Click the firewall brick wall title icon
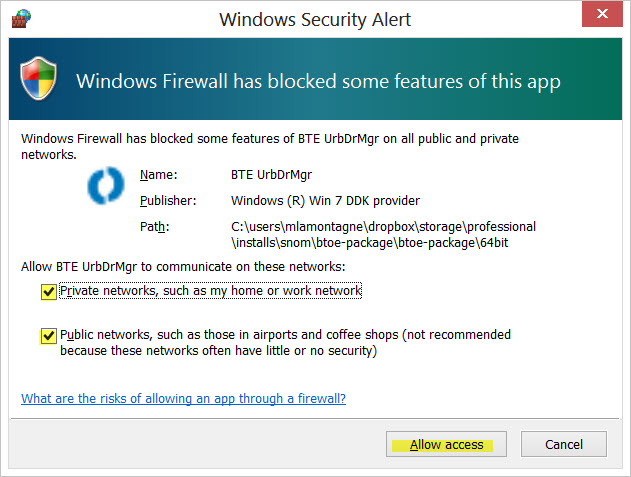631x477 pixels. point(21,19)
